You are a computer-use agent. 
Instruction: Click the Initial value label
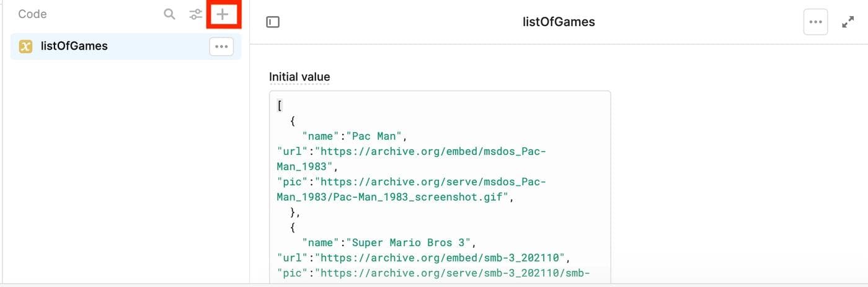299,77
